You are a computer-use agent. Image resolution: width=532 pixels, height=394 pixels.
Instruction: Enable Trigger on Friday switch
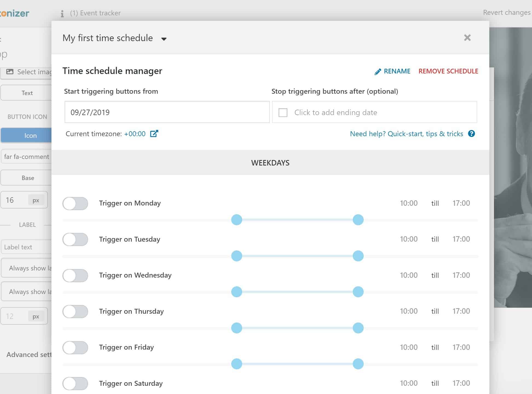pyautogui.click(x=75, y=348)
